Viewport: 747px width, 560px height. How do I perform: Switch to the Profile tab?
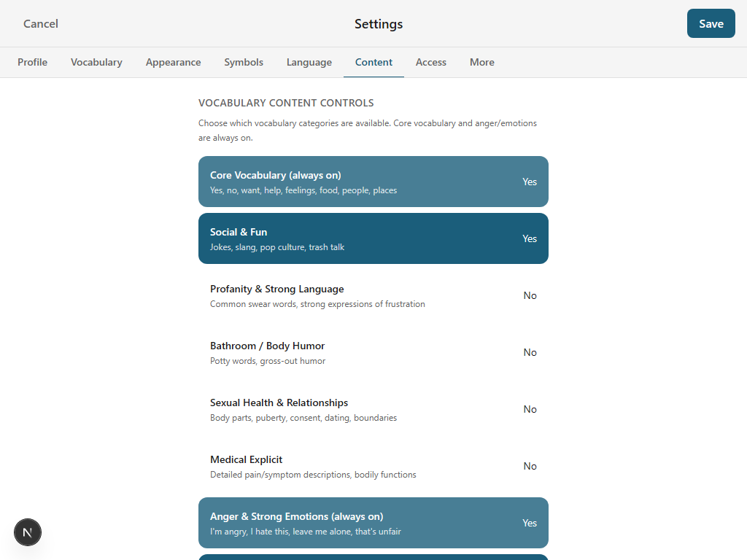pyautogui.click(x=32, y=62)
